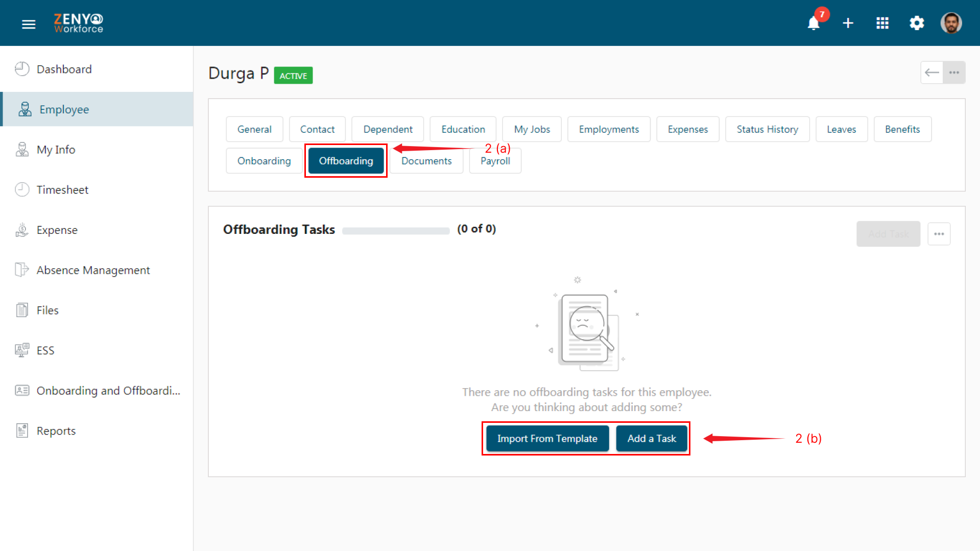This screenshot has height=551, width=980.
Task: Click the Durga P employee name
Action: pyautogui.click(x=238, y=74)
